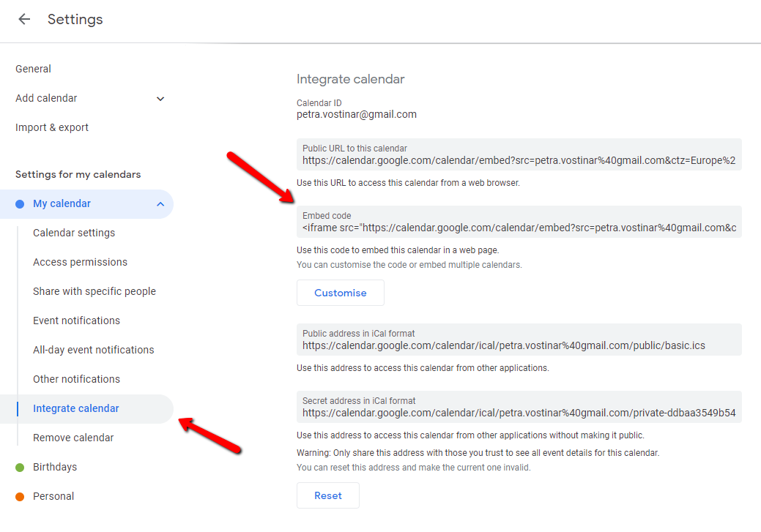Go to Access permissions
761x532 pixels.
80,262
